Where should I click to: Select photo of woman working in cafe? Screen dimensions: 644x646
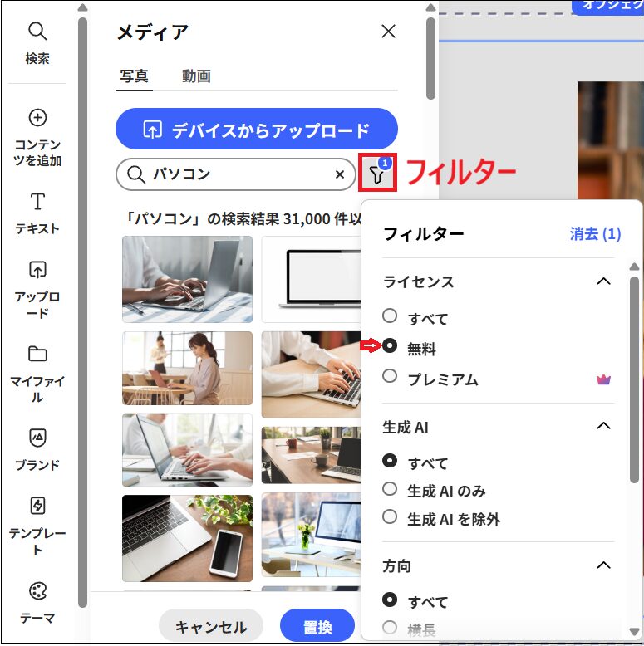[187, 368]
